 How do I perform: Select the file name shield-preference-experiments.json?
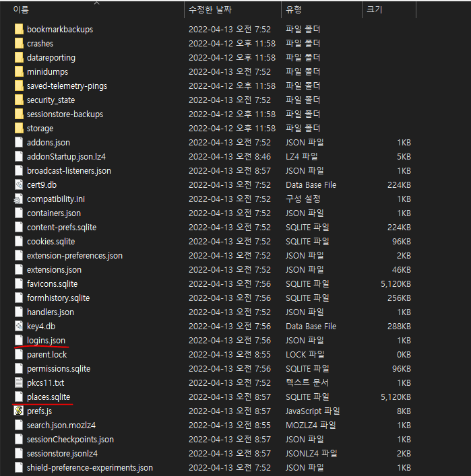tap(90, 468)
